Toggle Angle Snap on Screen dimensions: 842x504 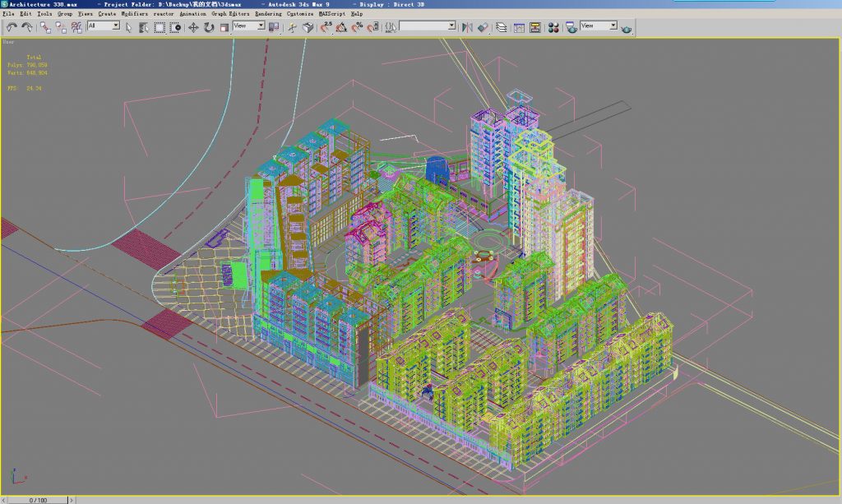coord(341,26)
